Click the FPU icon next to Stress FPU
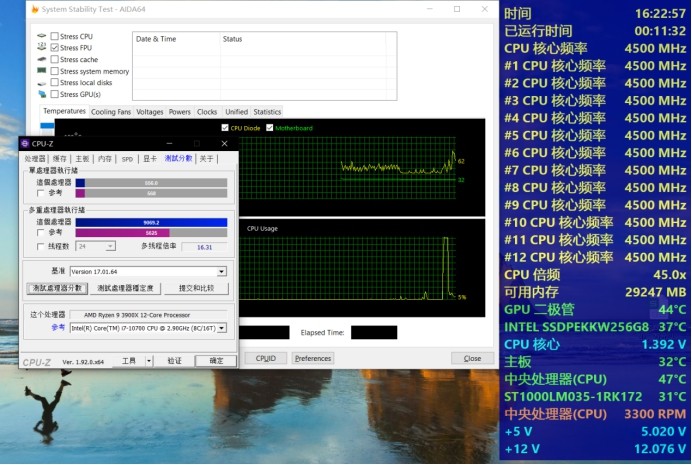Viewport: 692px width, 465px height. [41, 47]
